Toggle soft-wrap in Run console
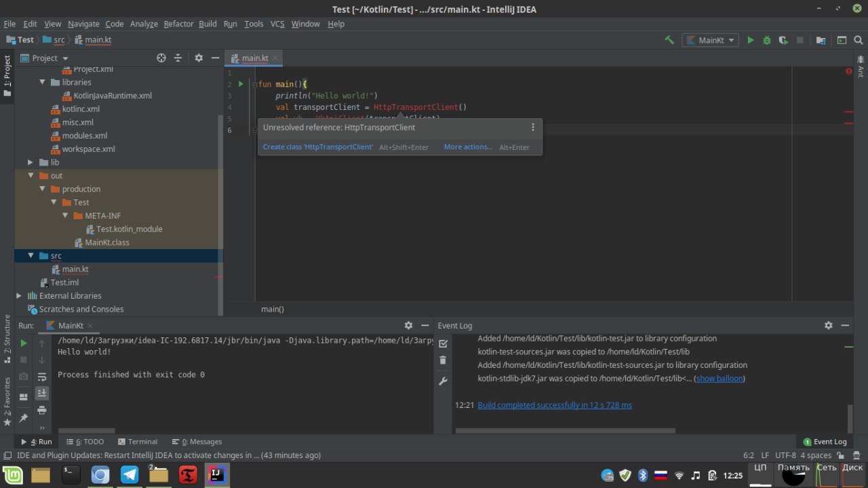This screenshot has height=488, width=868. click(42, 377)
